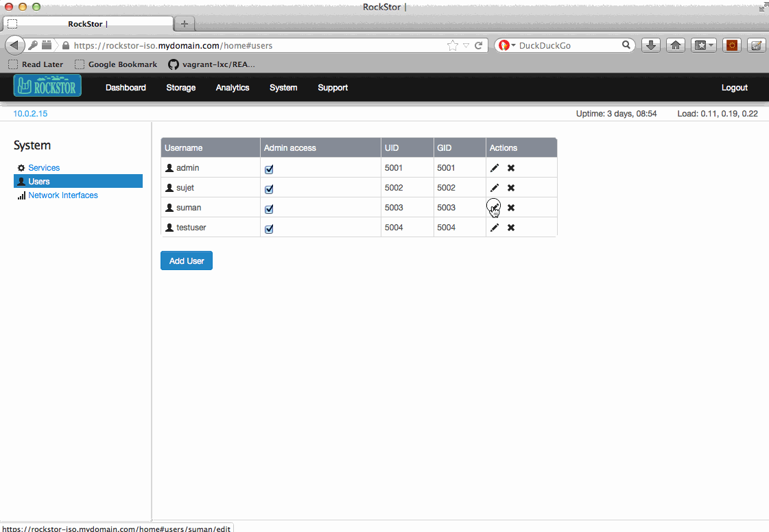
Task: Click the DuckDuckGo search field
Action: [x=569, y=46]
